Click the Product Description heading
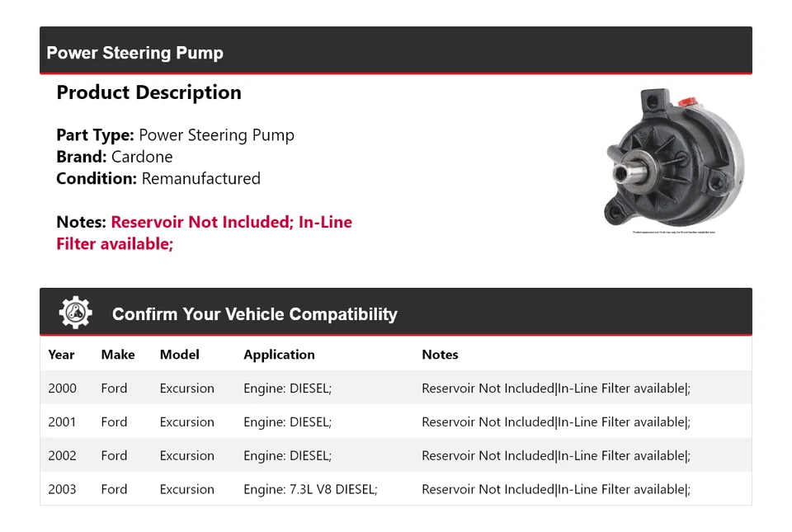Viewport: 792px width, 532px height. (x=148, y=92)
